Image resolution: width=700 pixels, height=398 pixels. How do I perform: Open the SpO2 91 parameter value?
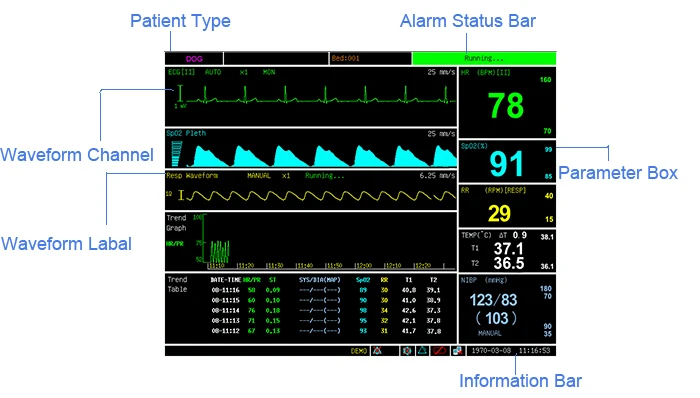(506, 164)
